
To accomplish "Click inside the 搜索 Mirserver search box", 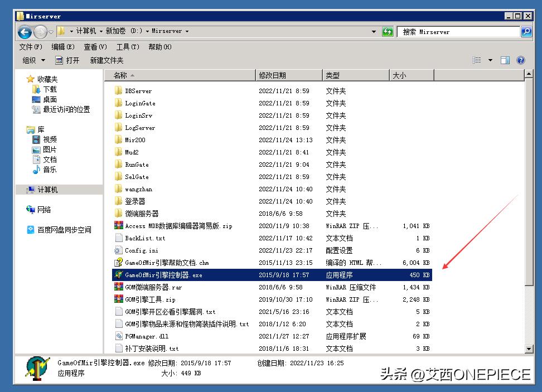I will click(x=458, y=32).
